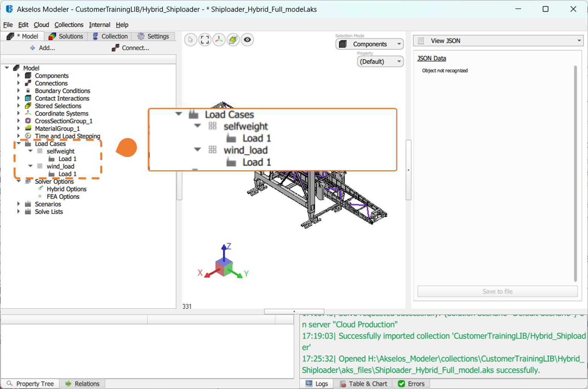The image size is (588, 389).
Task: Click the Time and Load Stepping clock icon
Action: coord(28,136)
